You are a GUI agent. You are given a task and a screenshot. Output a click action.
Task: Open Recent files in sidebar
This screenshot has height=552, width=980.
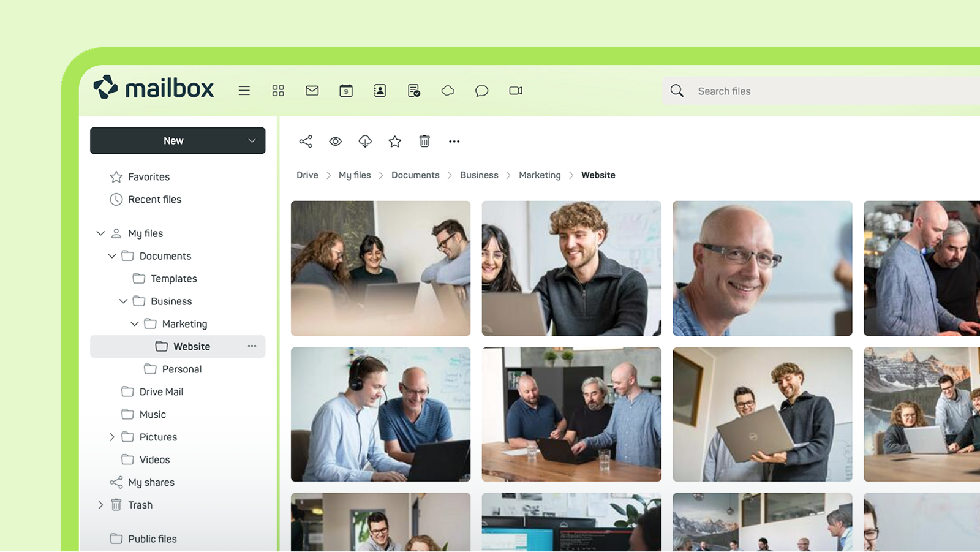[x=154, y=199]
